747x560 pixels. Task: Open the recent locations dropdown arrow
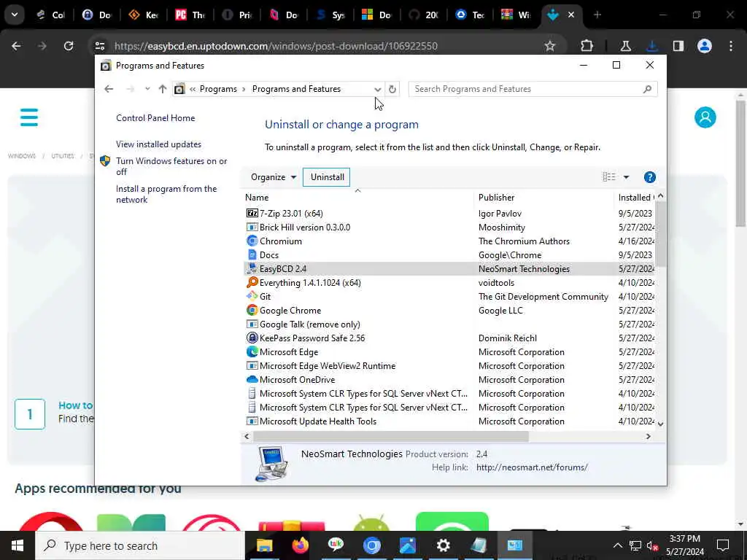tap(147, 89)
